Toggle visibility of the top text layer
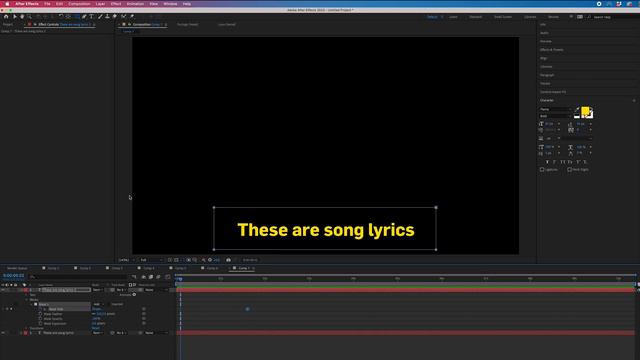Viewport: 640px width, 360px height. pyautogui.click(x=3, y=290)
